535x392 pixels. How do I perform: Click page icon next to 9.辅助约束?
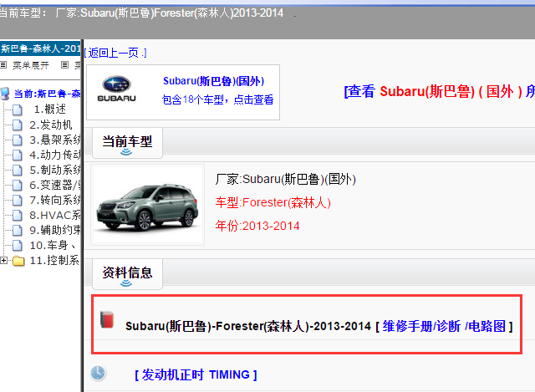(x=18, y=230)
